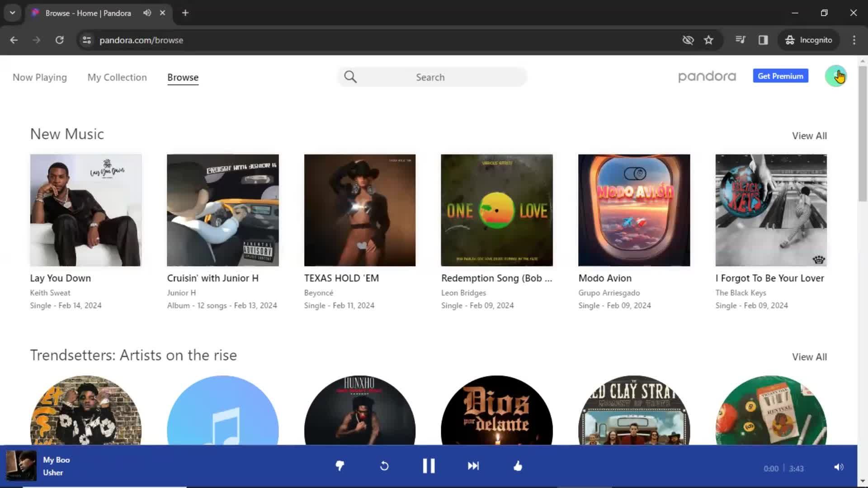Click the volume/speaker icon
Screen dimensions: 868x488
click(838, 467)
